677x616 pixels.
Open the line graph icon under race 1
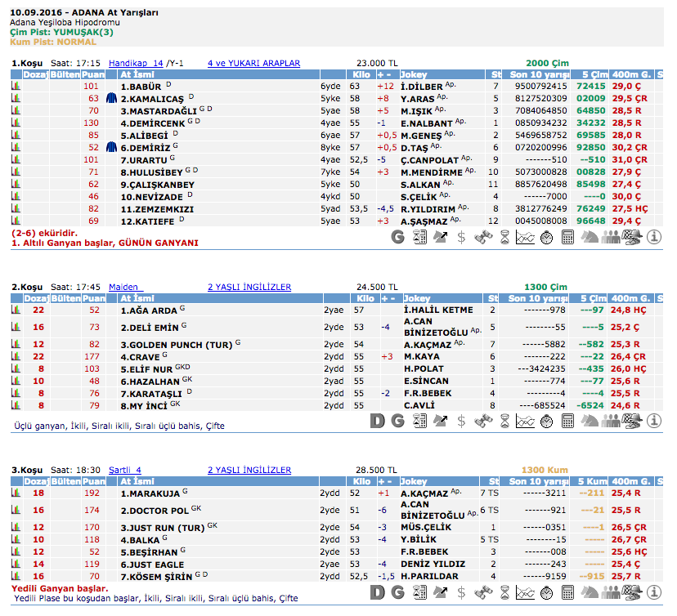[526, 237]
